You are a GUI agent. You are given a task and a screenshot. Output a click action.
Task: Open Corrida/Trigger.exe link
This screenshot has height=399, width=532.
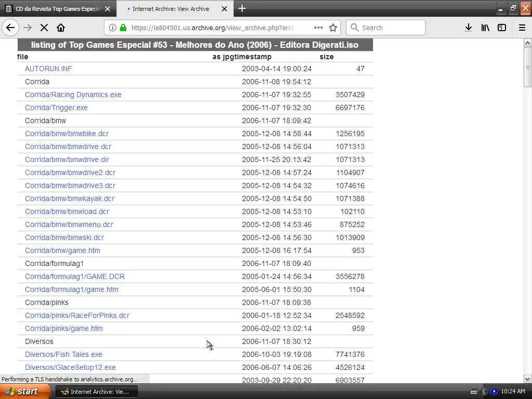(x=56, y=108)
